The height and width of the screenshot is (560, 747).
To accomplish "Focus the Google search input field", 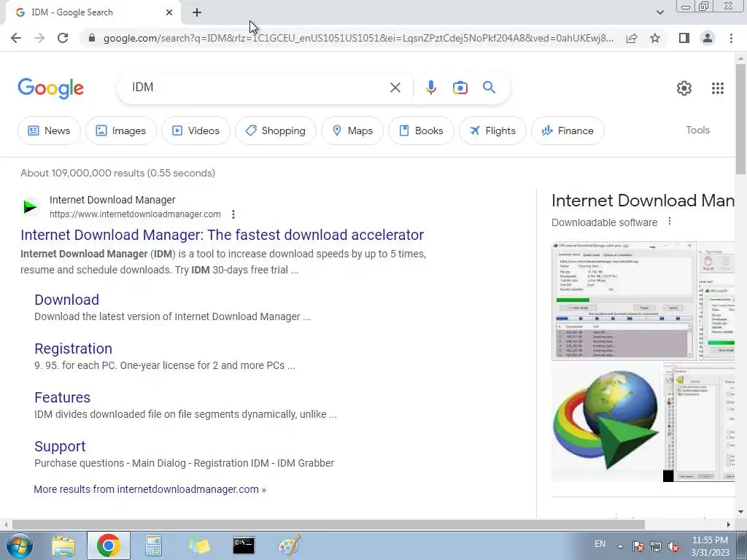I will click(x=258, y=87).
